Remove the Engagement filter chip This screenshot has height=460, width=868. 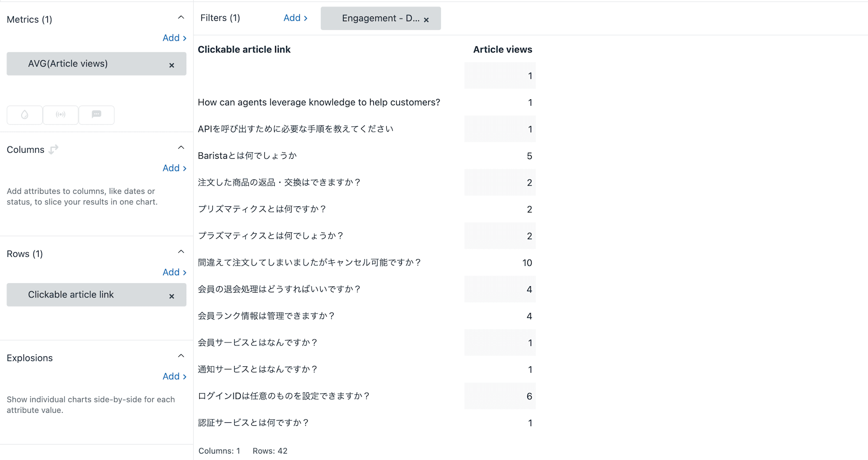pos(426,20)
